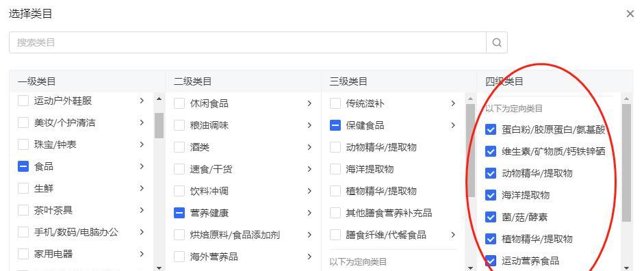Check 植物精华/提取物 in 三级类目

click(x=335, y=191)
